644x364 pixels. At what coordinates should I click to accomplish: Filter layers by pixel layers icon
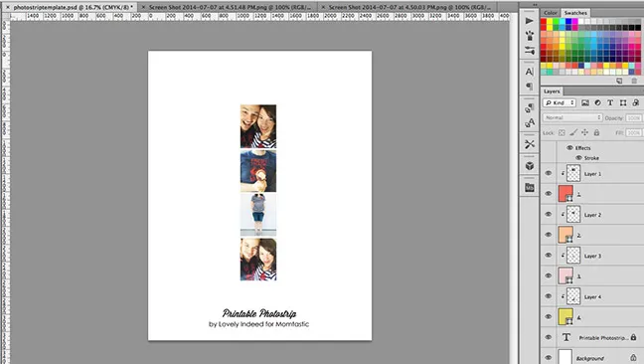[x=585, y=102]
